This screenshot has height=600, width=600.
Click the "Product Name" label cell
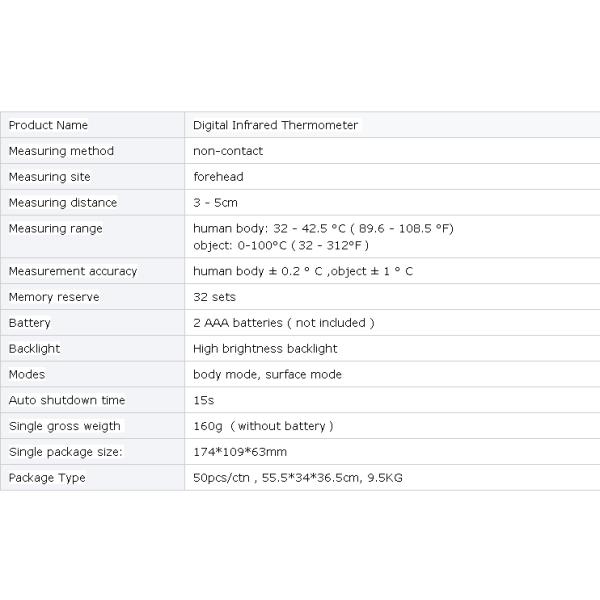(48, 125)
